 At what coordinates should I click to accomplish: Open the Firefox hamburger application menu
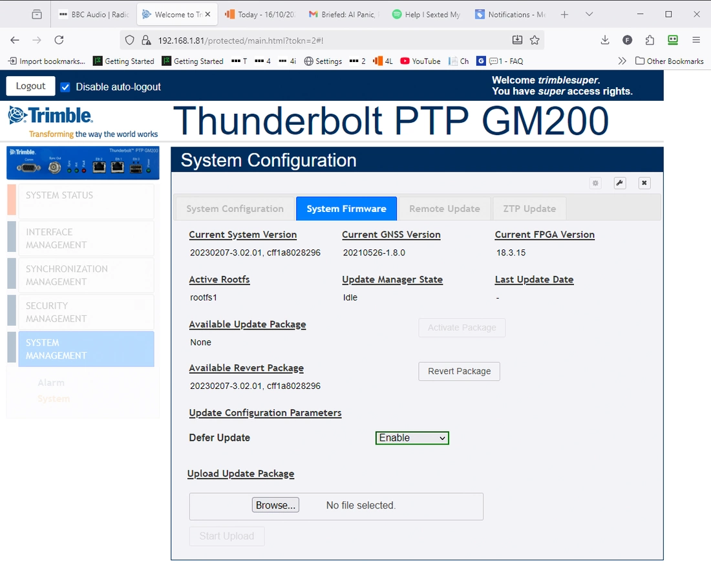tap(696, 40)
